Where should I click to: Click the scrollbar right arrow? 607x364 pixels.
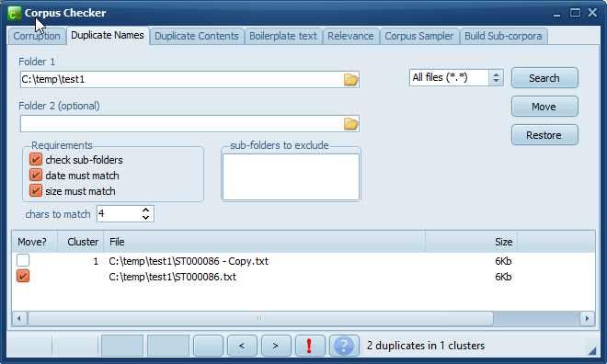tap(587, 318)
